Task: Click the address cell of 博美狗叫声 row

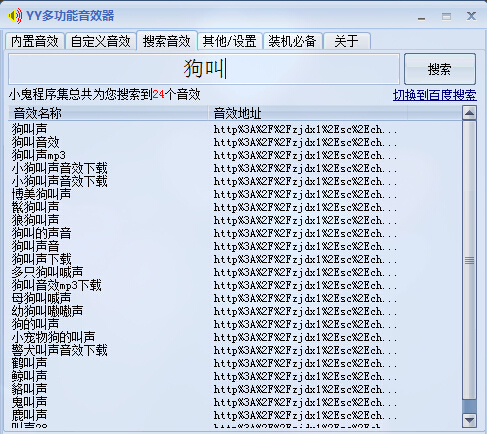Action: pos(305,194)
